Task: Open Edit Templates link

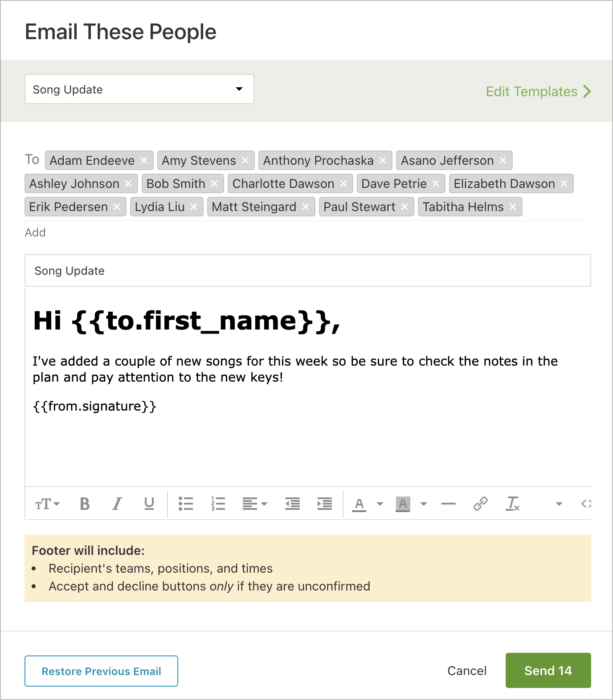Action: (x=539, y=91)
